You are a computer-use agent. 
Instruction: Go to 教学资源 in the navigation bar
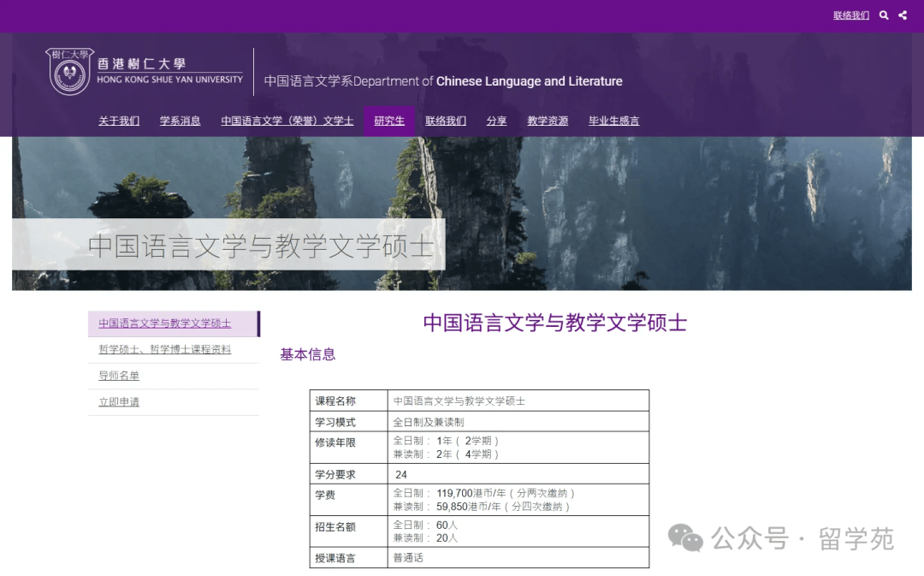point(548,121)
